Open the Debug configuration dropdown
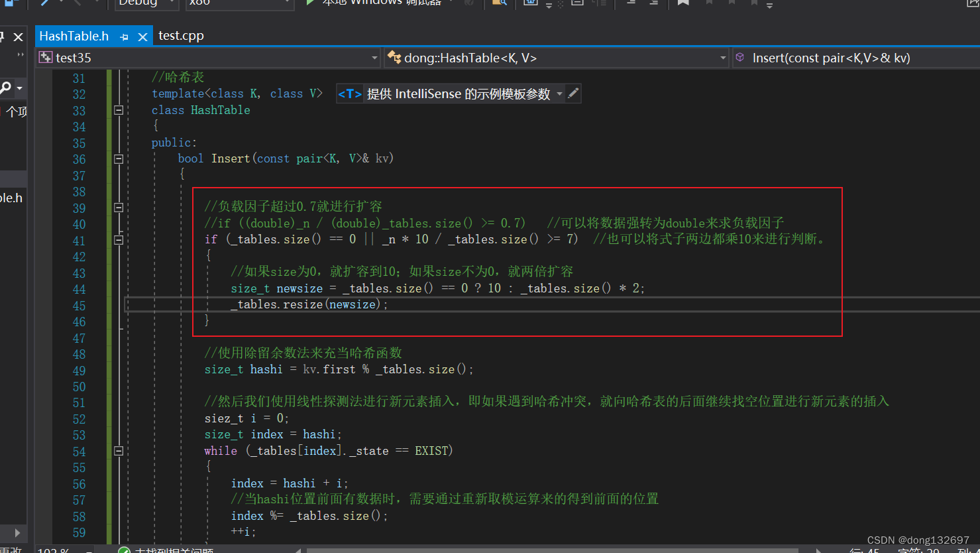The width and height of the screenshot is (980, 553). [147, 3]
